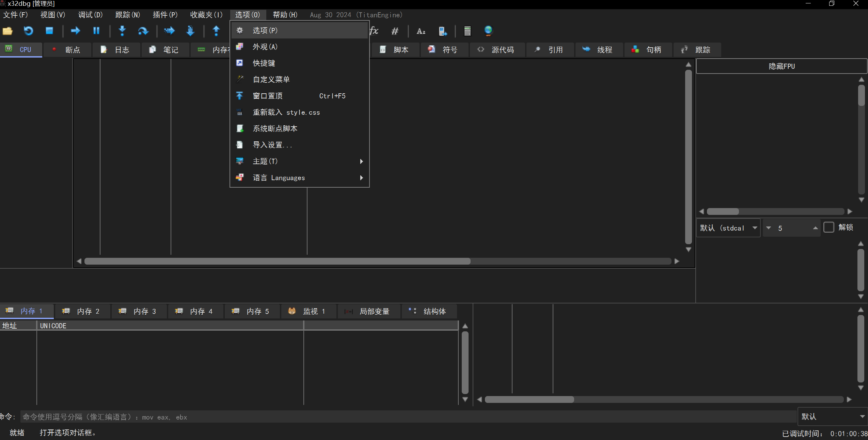Click the globe icon in toolbar
The image size is (868, 440).
click(x=488, y=31)
